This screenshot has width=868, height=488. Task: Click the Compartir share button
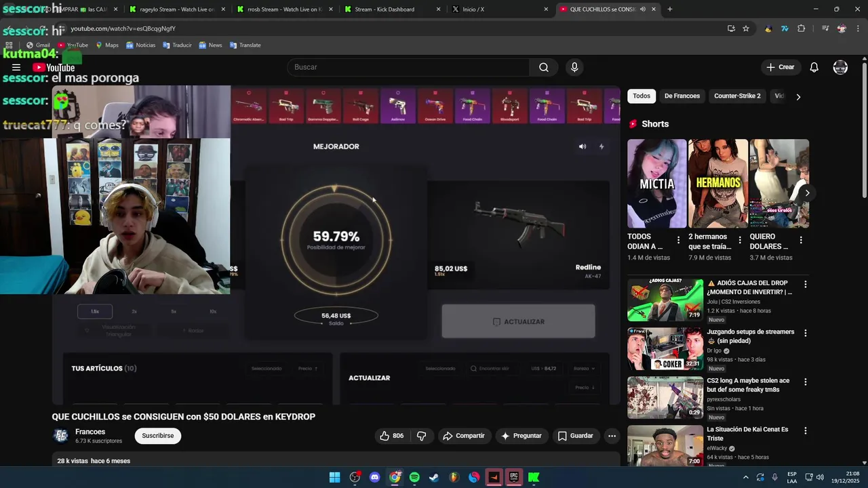pyautogui.click(x=465, y=436)
